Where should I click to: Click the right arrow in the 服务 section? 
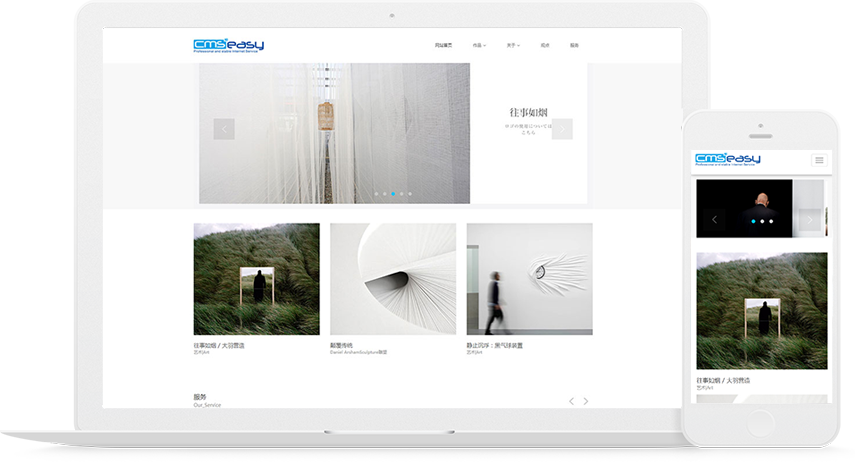pyautogui.click(x=586, y=401)
